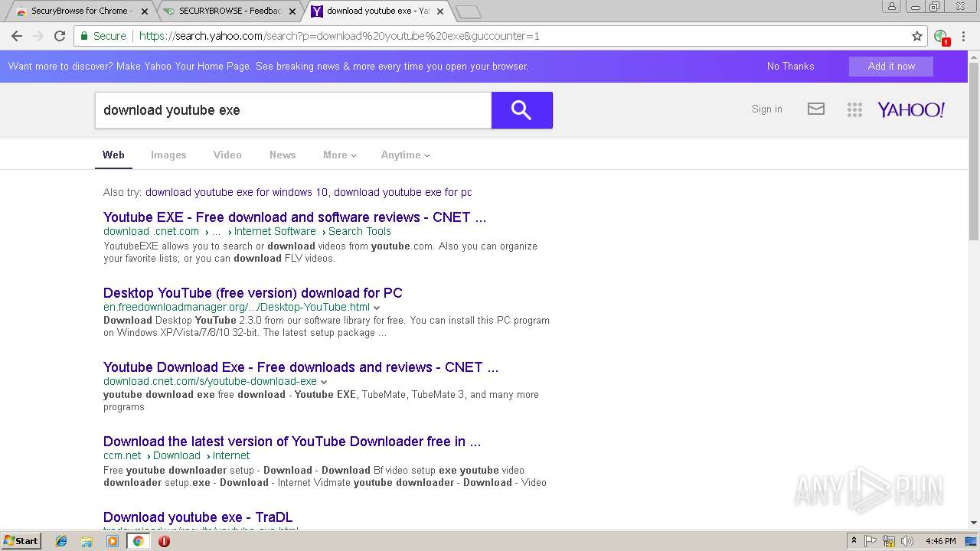Click the green Secure padlock icon
This screenshot has width=980, height=551.
click(x=83, y=36)
